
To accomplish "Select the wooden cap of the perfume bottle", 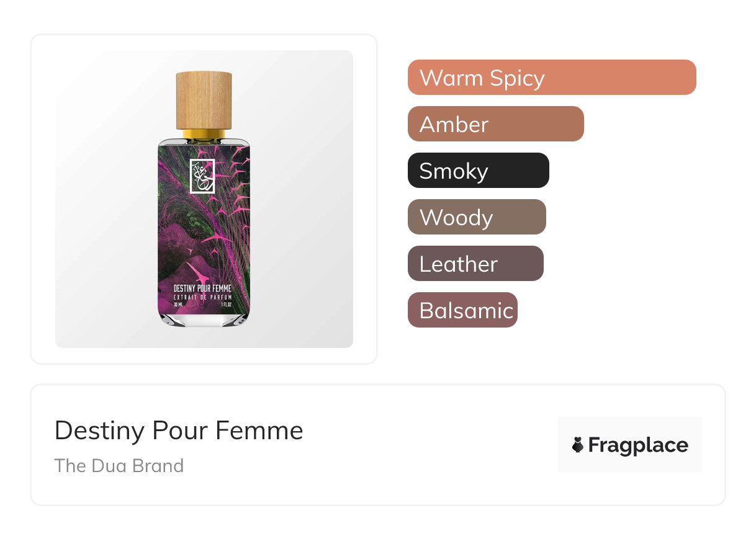I will pos(204,100).
